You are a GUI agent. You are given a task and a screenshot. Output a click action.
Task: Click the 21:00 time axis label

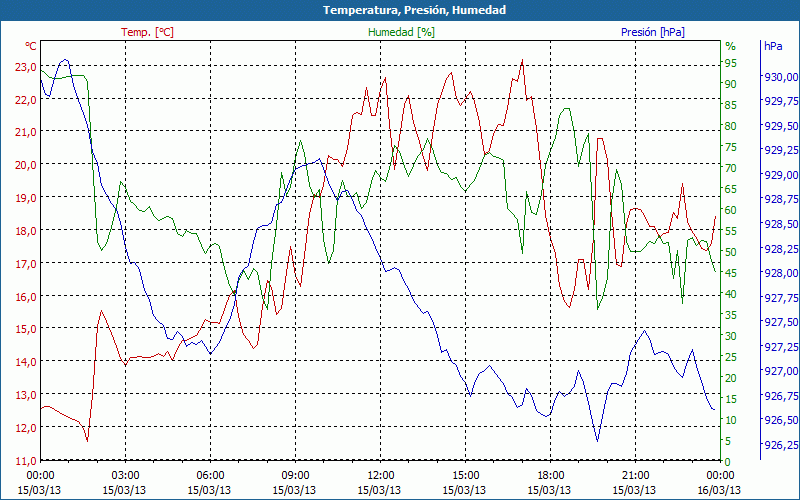click(x=635, y=476)
